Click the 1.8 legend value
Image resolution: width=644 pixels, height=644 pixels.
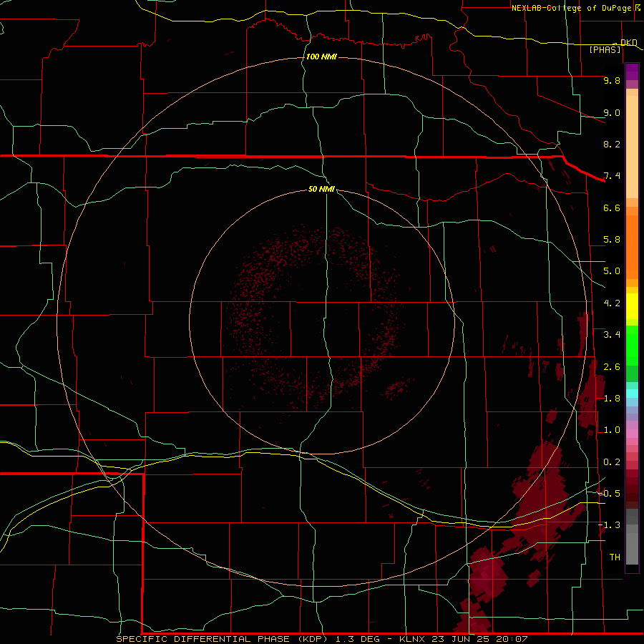click(612, 399)
